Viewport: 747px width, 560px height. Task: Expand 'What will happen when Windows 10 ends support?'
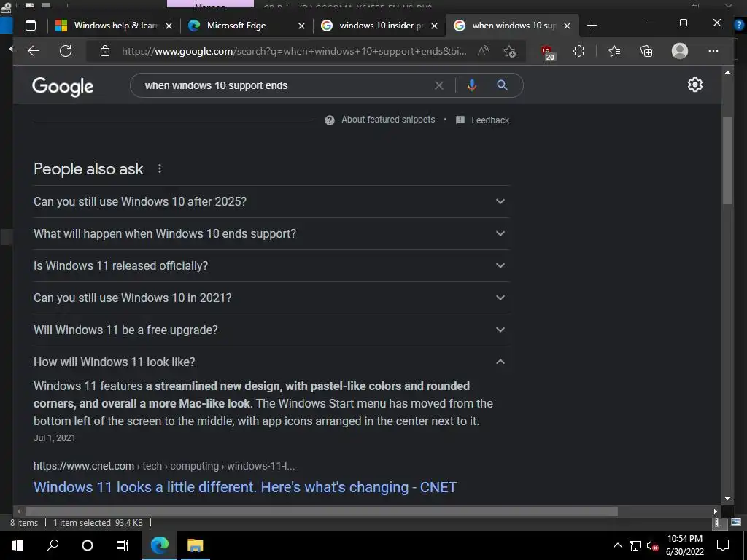click(271, 234)
